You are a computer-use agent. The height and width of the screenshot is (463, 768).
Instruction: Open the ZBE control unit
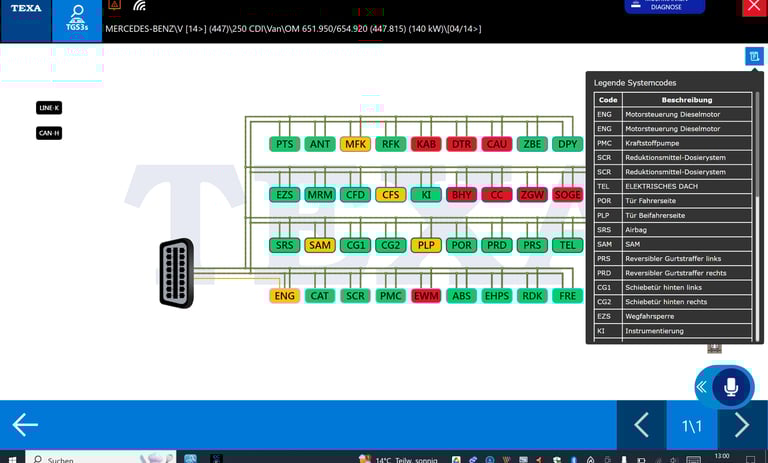tap(532, 144)
